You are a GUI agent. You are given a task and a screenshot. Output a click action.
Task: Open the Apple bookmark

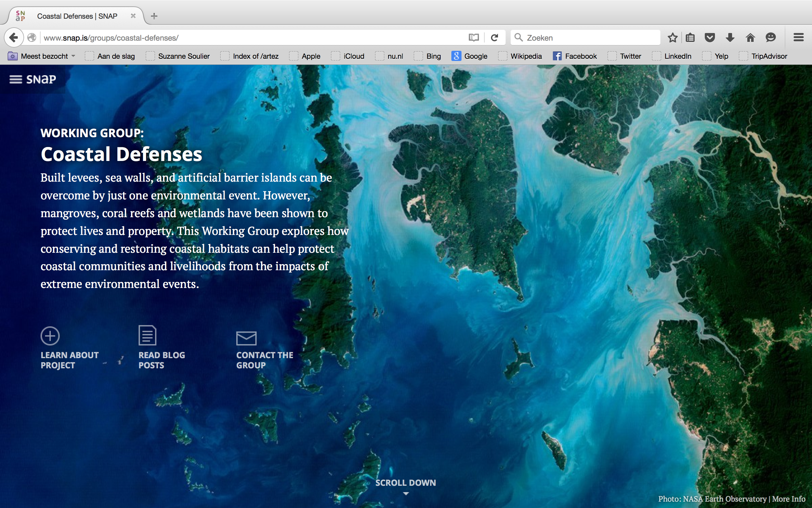[305, 56]
